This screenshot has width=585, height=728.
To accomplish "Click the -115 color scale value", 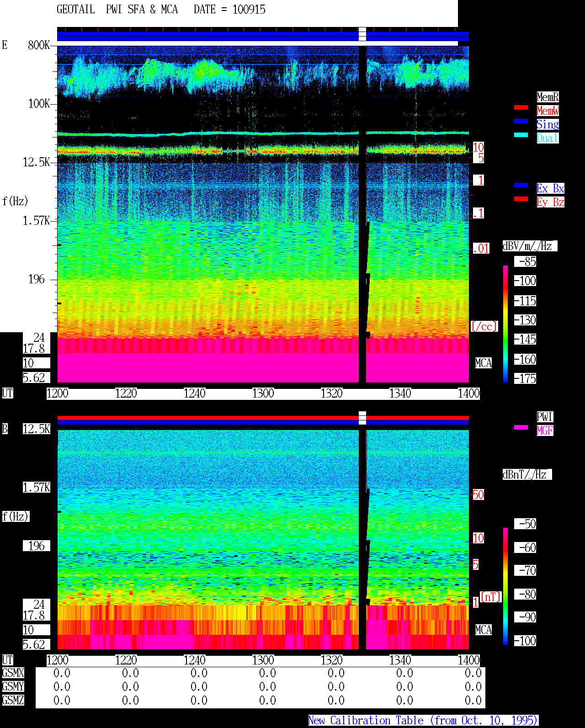I will (x=526, y=301).
